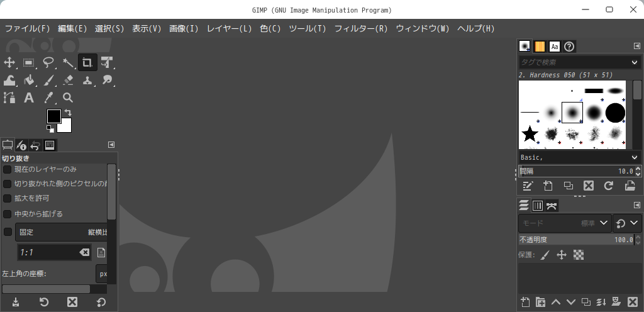Open the 編集(E) menu
This screenshot has height=312, width=644.
73,29
